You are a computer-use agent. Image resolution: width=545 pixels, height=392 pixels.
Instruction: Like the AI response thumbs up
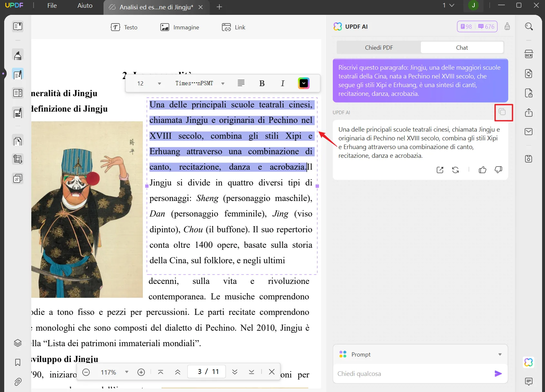[x=482, y=170]
